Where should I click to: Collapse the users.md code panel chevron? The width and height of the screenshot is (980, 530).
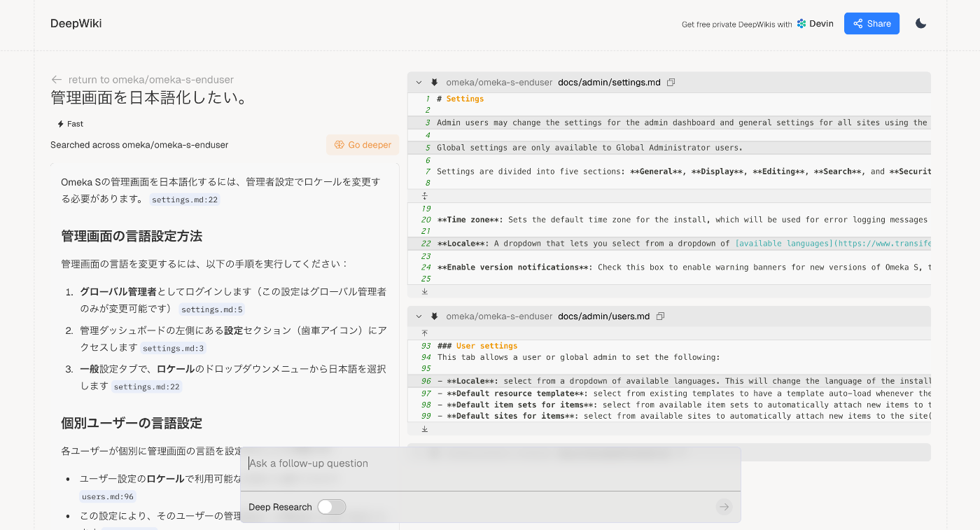click(x=419, y=316)
